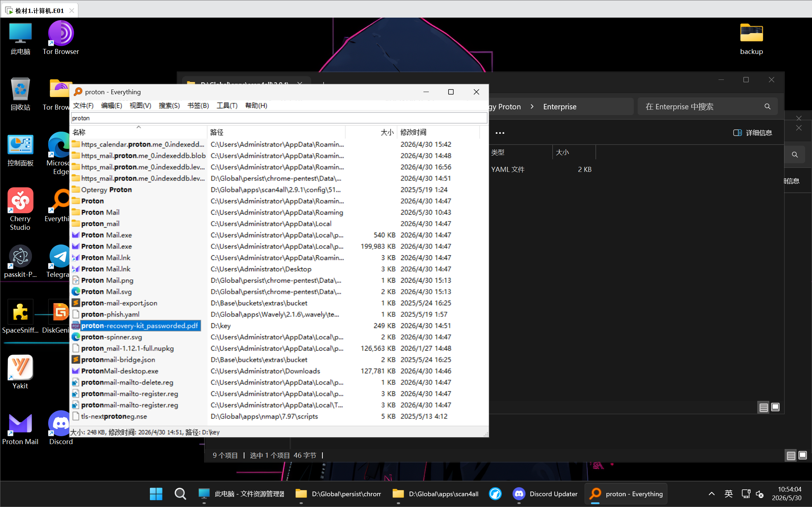Viewport: 812px width, 507px height.
Task: Toggle input language 英 indicator
Action: click(729, 494)
